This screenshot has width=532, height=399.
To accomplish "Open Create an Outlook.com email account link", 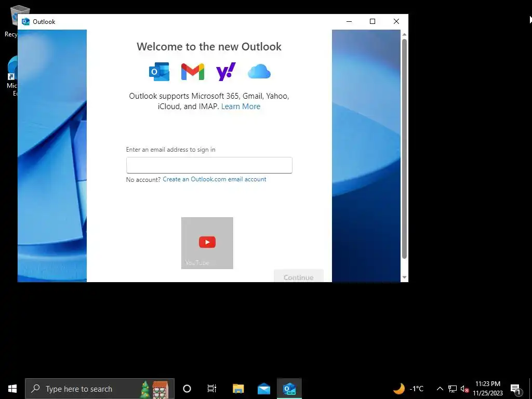I will pyautogui.click(x=215, y=179).
